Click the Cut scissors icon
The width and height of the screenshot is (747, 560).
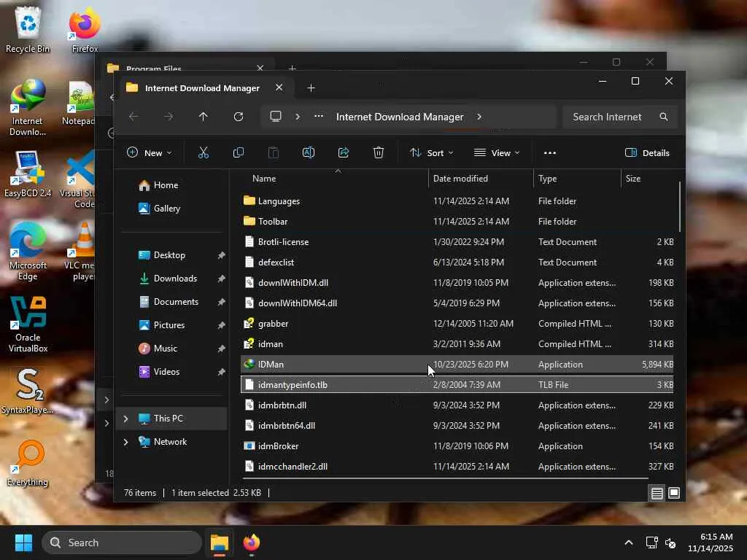click(204, 153)
